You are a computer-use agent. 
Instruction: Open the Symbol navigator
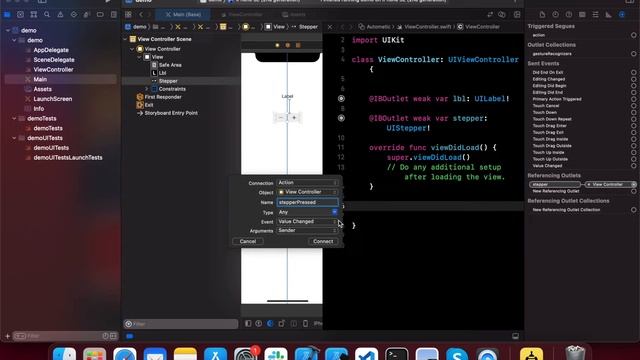(x=34, y=15)
